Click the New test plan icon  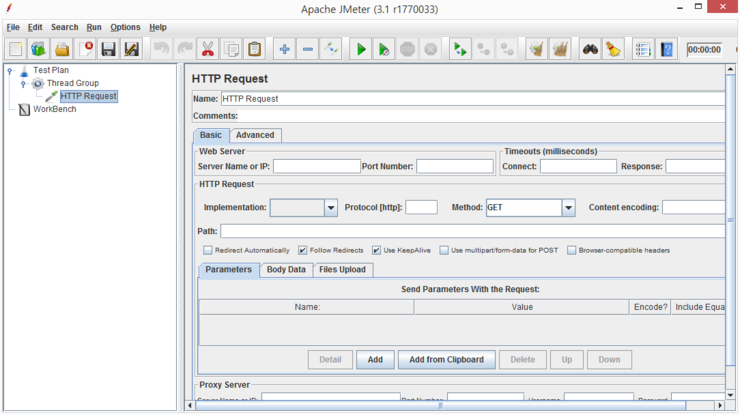[x=16, y=49]
